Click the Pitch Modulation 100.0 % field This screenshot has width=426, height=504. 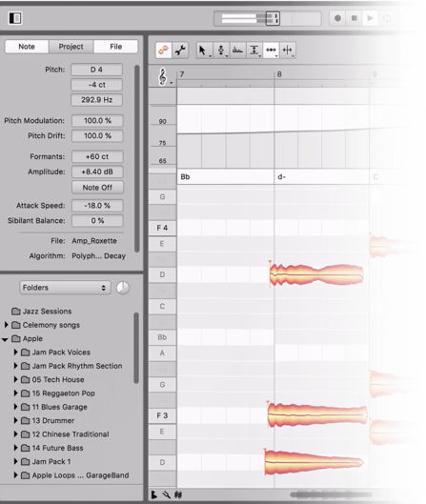click(97, 121)
